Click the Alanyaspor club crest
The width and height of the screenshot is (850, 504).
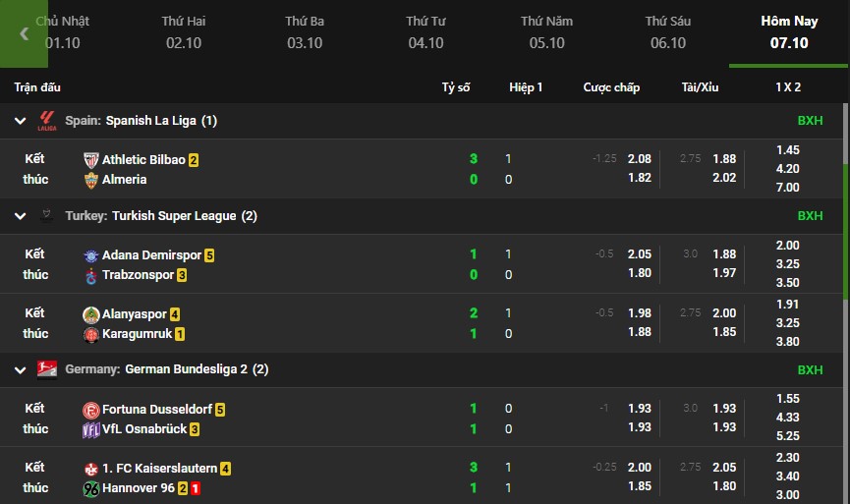click(x=91, y=314)
